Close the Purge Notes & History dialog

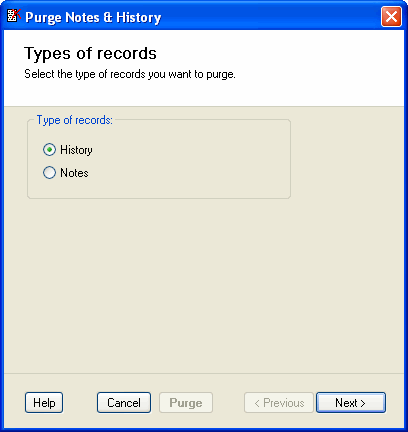391,16
